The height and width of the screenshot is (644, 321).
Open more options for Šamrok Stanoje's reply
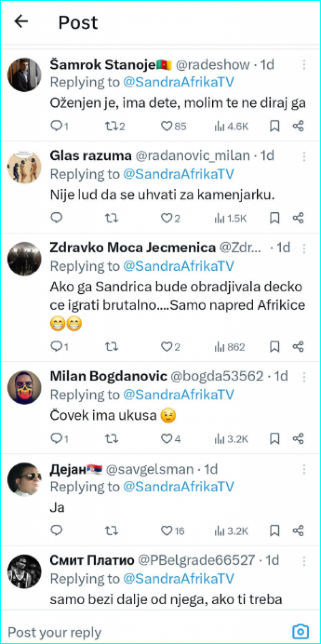304,65
